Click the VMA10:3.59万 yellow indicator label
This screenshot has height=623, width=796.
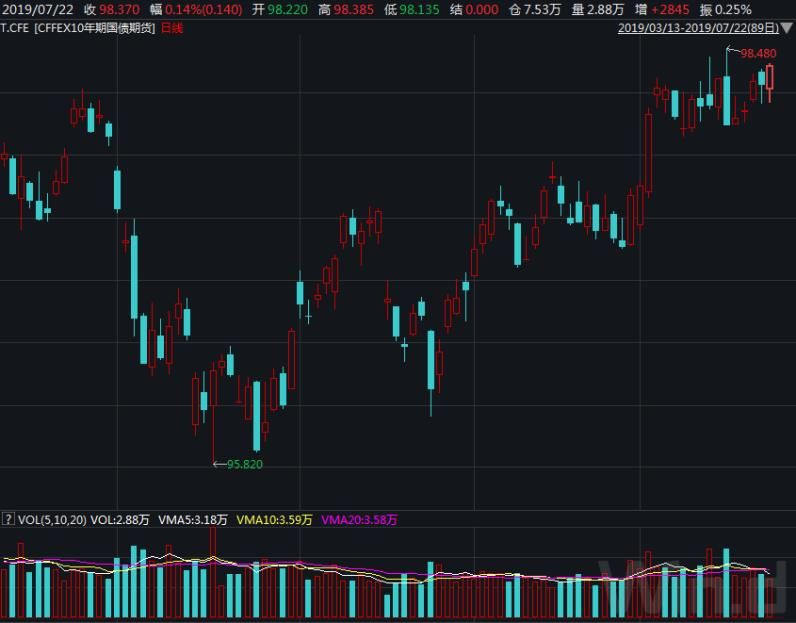274,519
